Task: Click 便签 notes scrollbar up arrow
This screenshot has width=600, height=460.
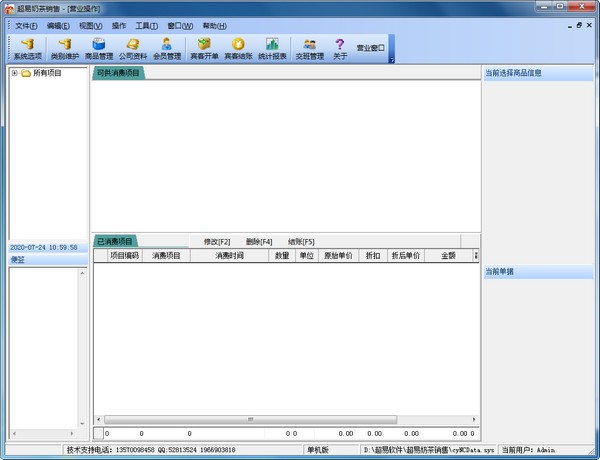Action: [x=82, y=273]
